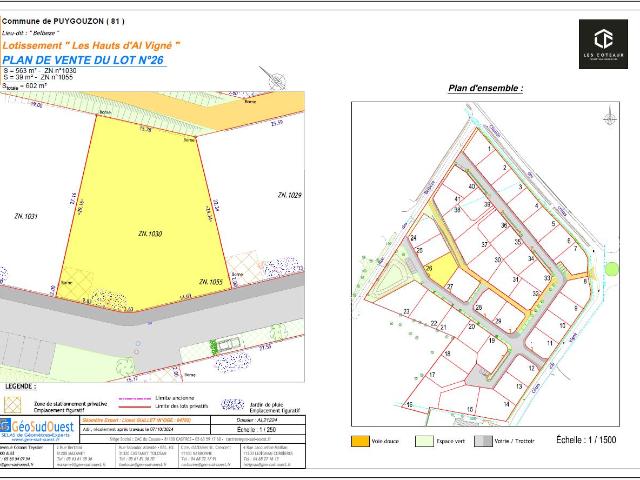Click the Les Coteaux logo
Screen dimensions: 640x480
(603, 44)
